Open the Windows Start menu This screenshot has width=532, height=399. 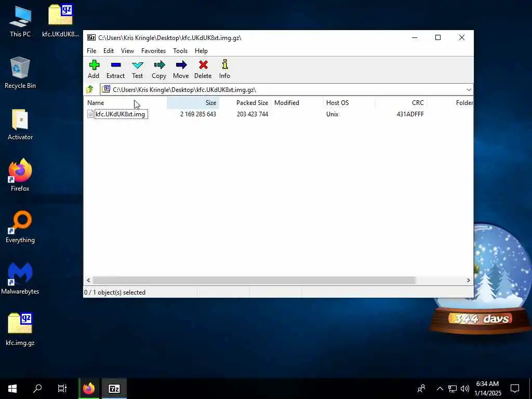[x=12, y=389]
